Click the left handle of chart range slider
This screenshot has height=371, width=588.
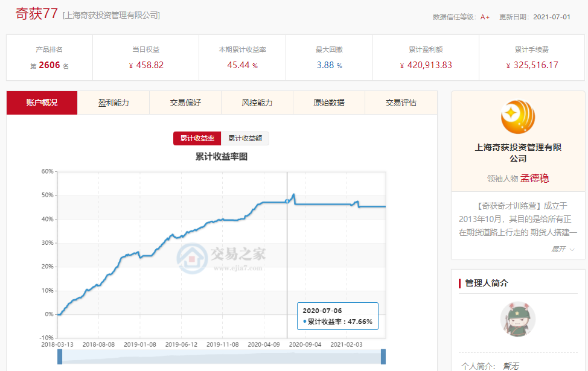(x=60, y=357)
